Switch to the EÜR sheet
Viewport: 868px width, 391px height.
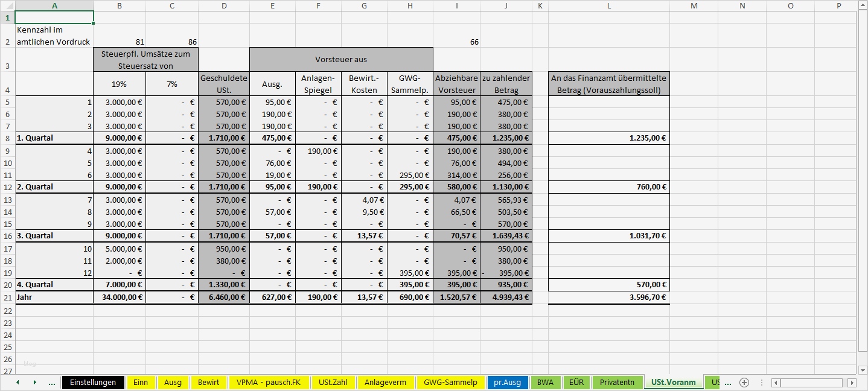click(576, 382)
